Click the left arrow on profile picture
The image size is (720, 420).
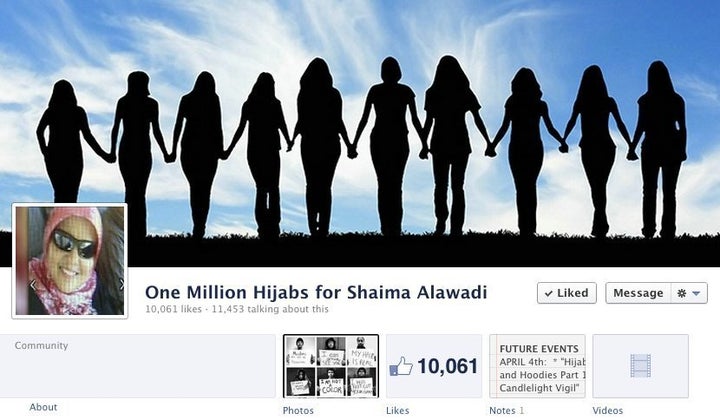pyautogui.click(x=33, y=285)
